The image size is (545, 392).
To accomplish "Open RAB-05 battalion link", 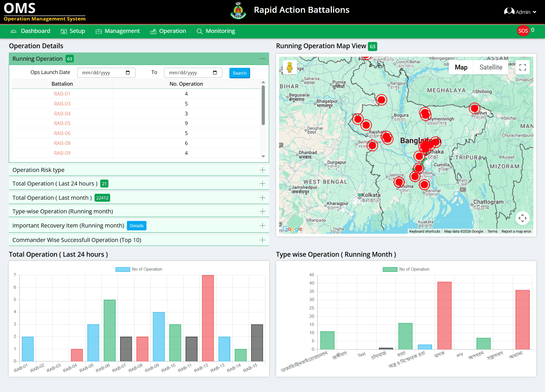I will point(62,123).
